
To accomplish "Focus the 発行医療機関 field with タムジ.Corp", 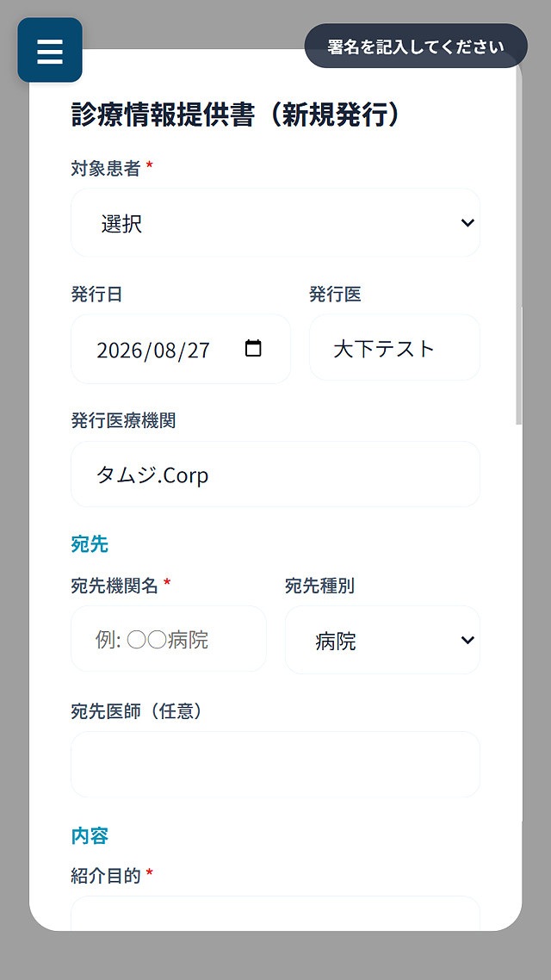I will 275,474.
